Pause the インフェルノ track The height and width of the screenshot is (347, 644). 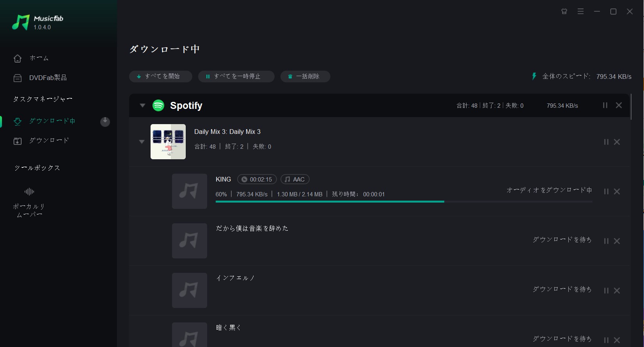coord(606,291)
